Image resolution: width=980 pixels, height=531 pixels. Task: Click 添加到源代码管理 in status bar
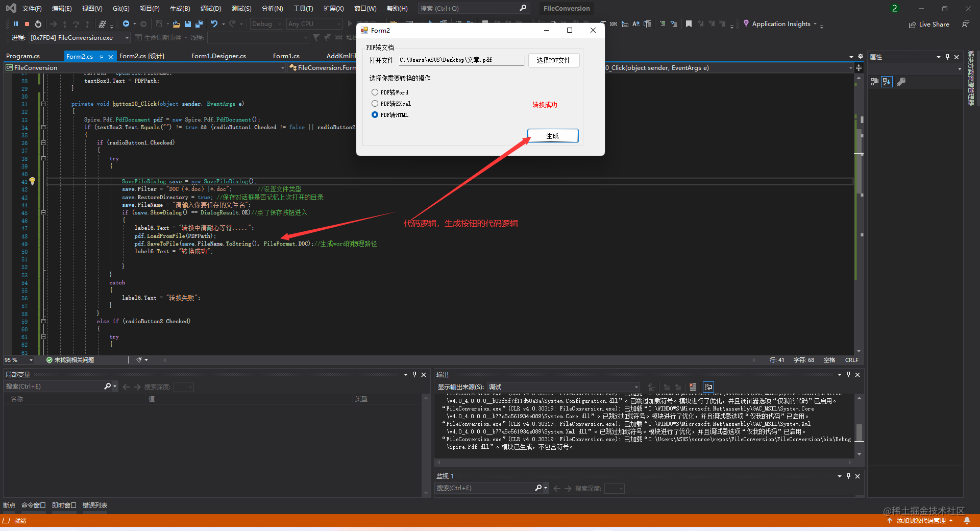click(x=921, y=521)
